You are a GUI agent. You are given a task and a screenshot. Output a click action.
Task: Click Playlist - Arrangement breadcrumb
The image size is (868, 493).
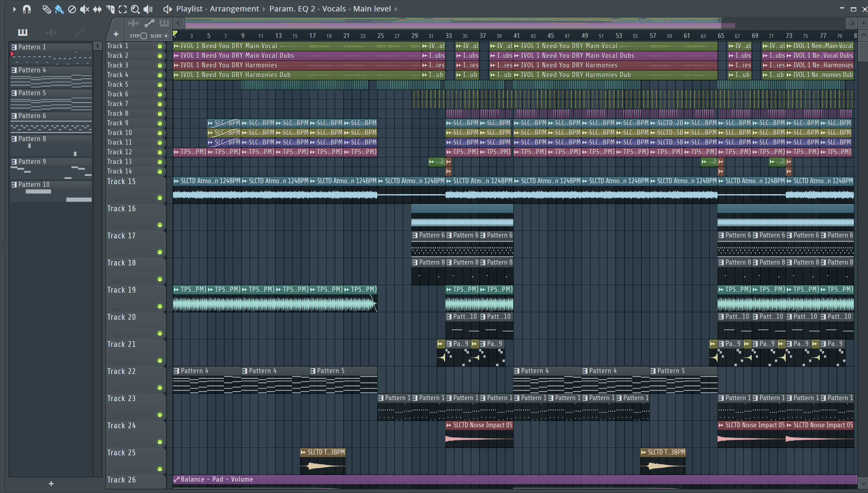pyautogui.click(x=217, y=9)
